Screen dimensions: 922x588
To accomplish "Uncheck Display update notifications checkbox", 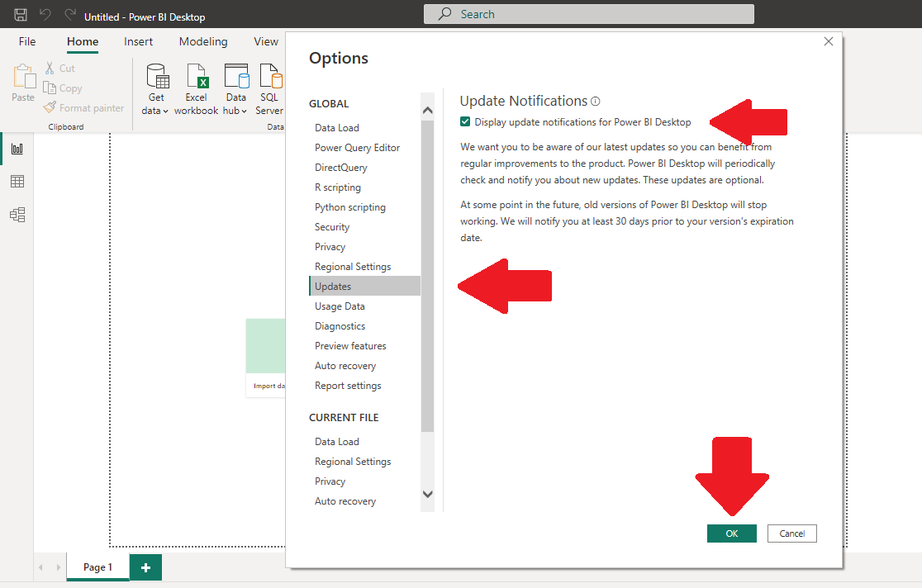I will 465,121.
